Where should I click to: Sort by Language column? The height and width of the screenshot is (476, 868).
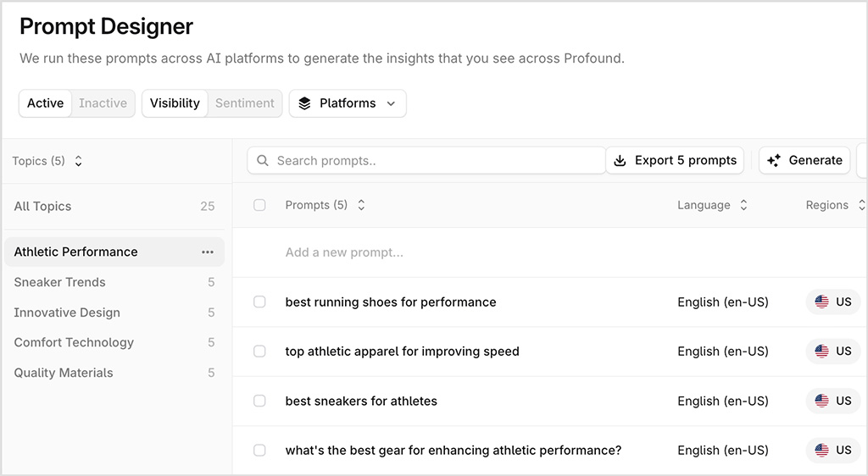tap(712, 205)
